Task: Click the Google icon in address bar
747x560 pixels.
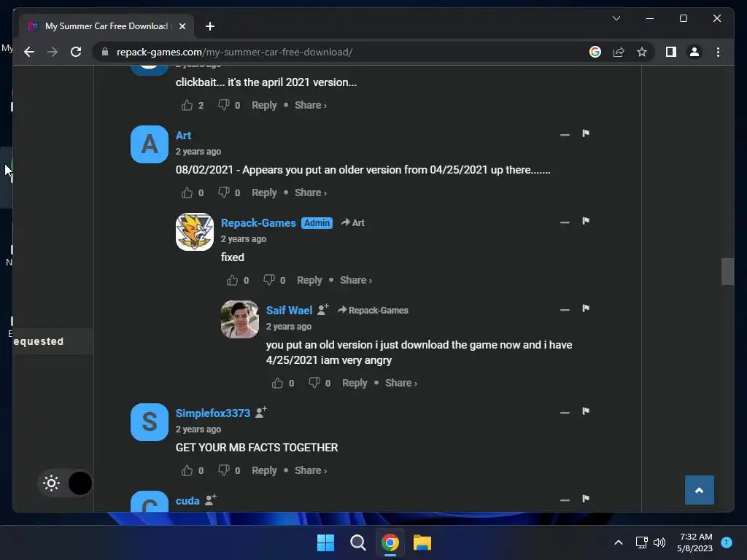Action: click(x=595, y=52)
